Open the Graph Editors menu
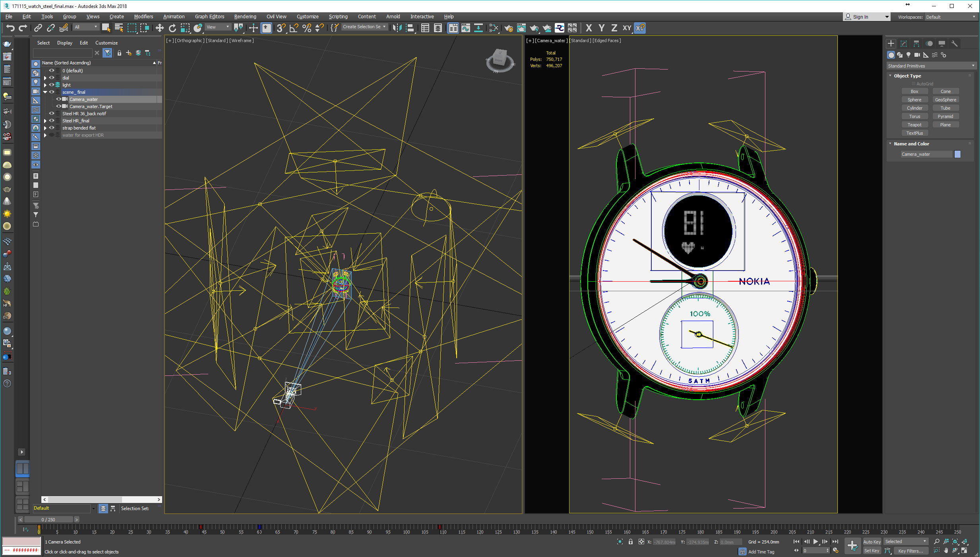Screen dimensions: 980x557 pyautogui.click(x=209, y=17)
